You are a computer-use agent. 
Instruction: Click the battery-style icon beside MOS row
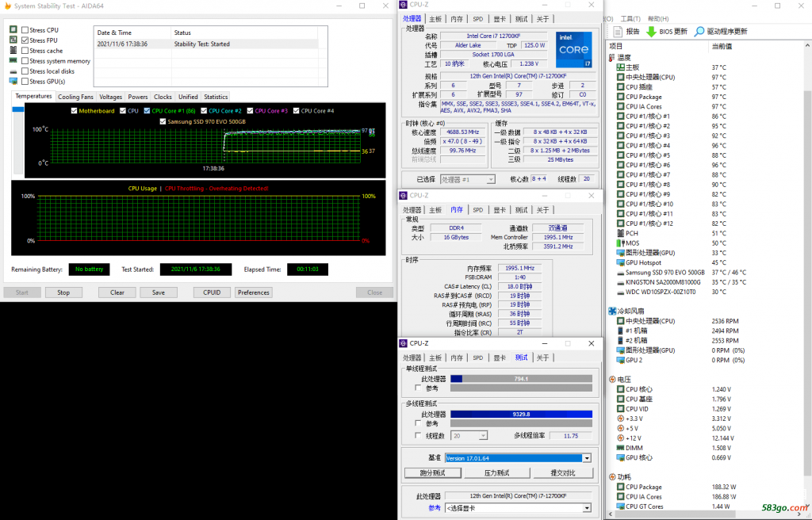pos(620,243)
